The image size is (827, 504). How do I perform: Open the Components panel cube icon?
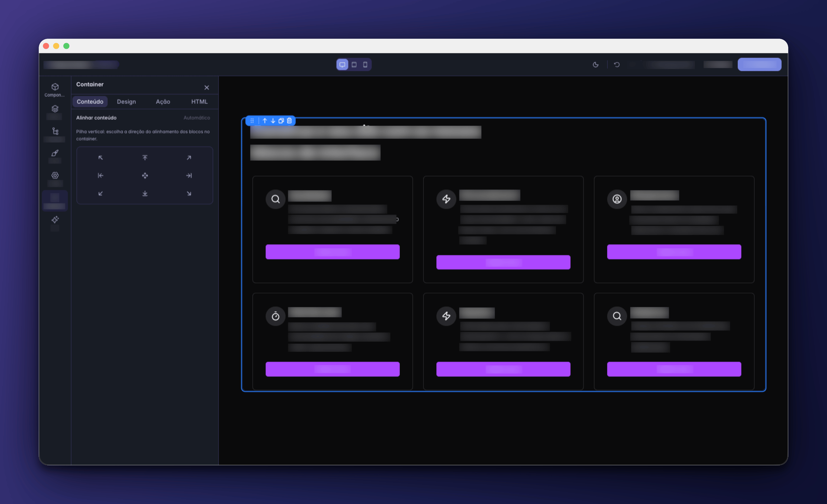(x=55, y=87)
